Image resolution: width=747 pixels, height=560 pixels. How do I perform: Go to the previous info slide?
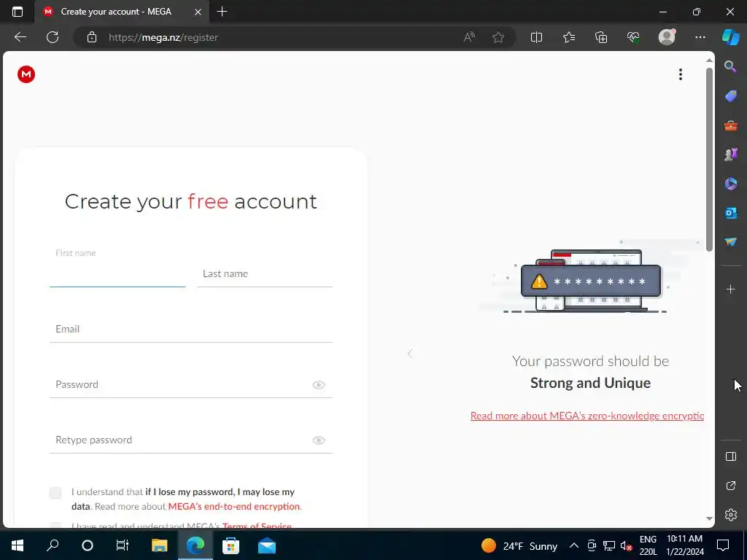tap(410, 354)
